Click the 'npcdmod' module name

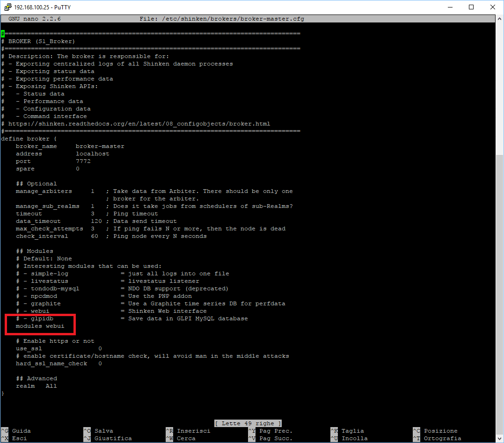44,296
